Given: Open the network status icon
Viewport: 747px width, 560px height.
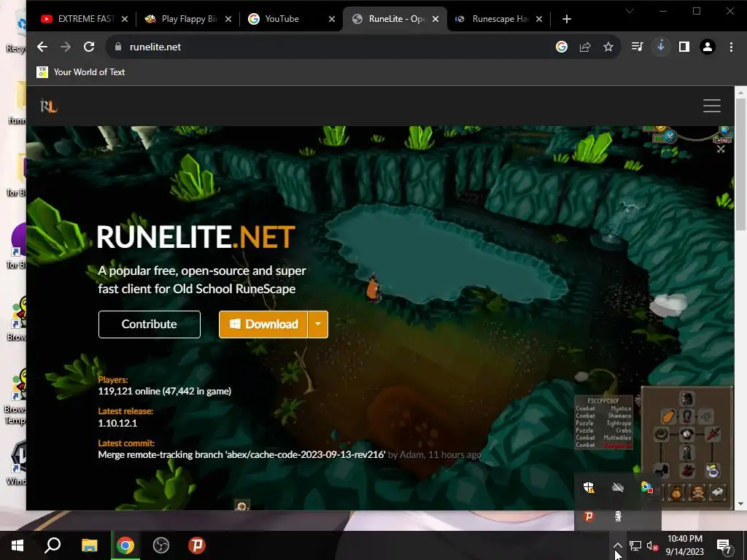Looking at the screenshot, I should click(x=635, y=545).
